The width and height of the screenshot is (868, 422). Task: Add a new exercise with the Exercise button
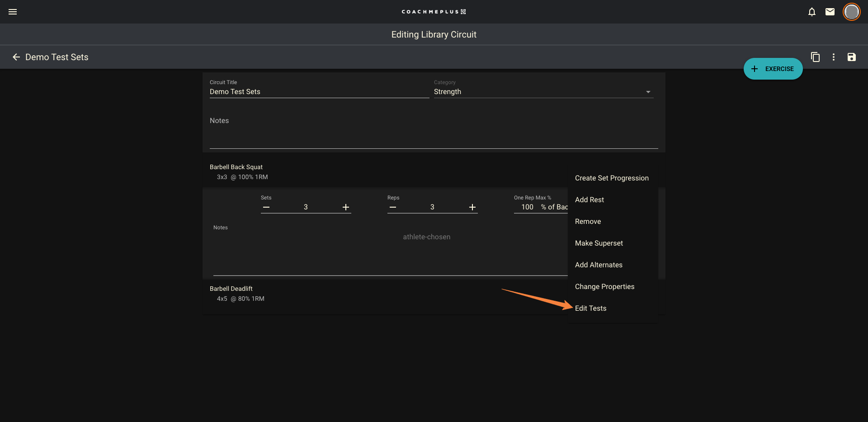click(773, 69)
